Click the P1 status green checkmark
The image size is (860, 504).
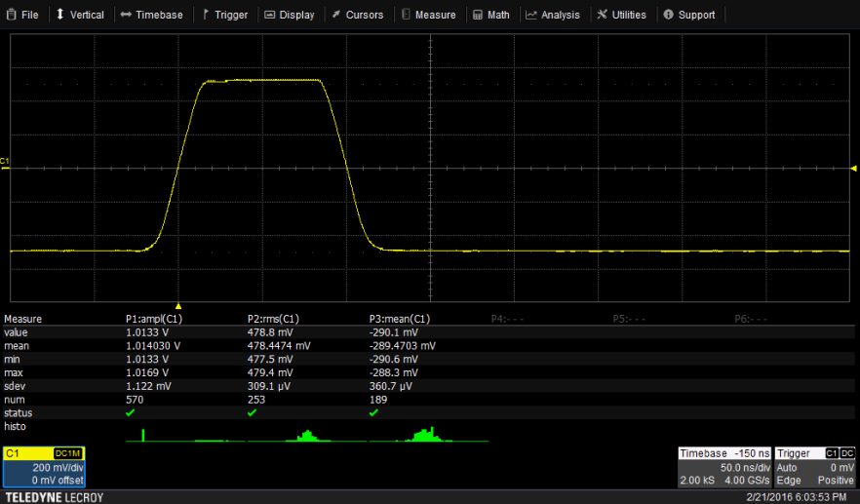point(131,413)
